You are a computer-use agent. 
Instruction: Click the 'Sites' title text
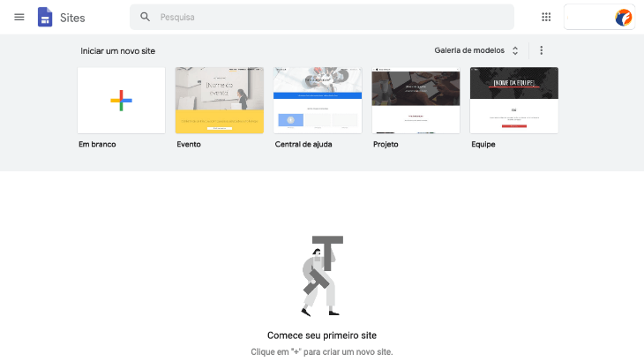pyautogui.click(x=72, y=18)
